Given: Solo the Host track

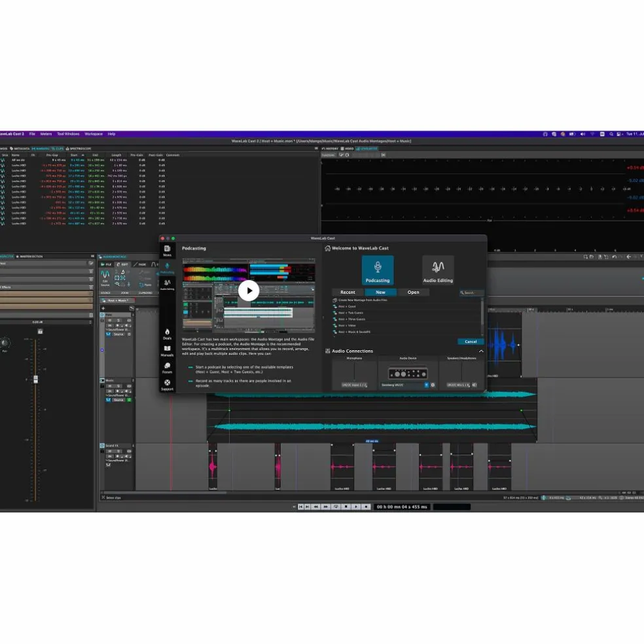Looking at the screenshot, I should point(118,320).
